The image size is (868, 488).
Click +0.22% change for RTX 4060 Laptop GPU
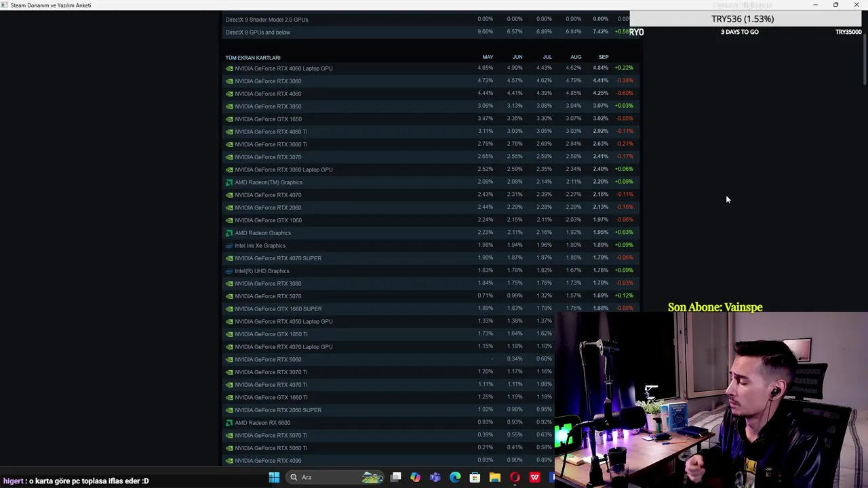click(624, 68)
